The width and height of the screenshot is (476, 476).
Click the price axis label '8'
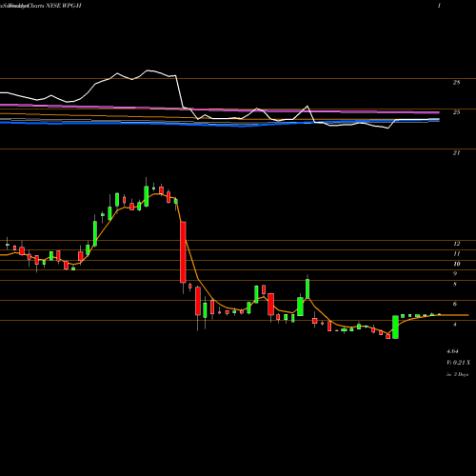(x=455, y=284)
